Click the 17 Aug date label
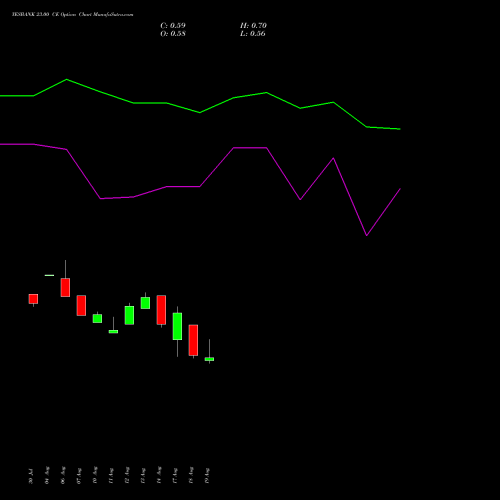The height and width of the screenshot is (500, 500). (x=175, y=476)
